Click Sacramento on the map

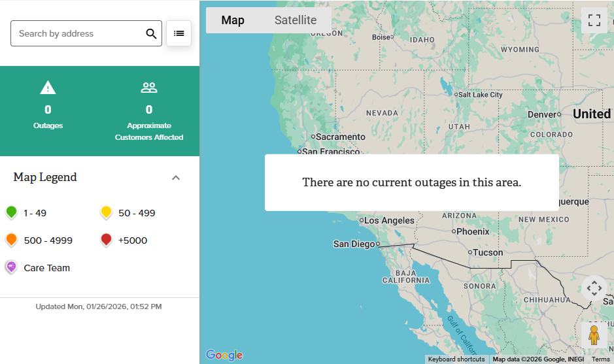(x=338, y=137)
